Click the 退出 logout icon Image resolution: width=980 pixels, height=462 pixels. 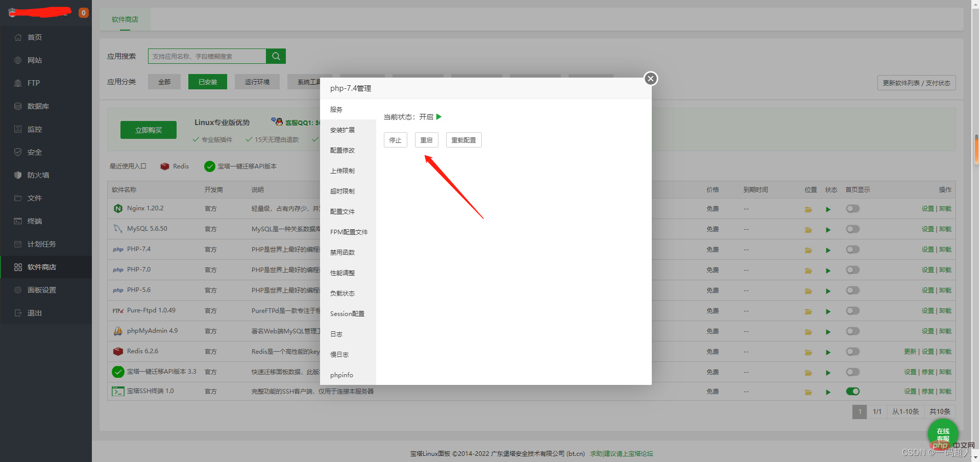(18, 313)
